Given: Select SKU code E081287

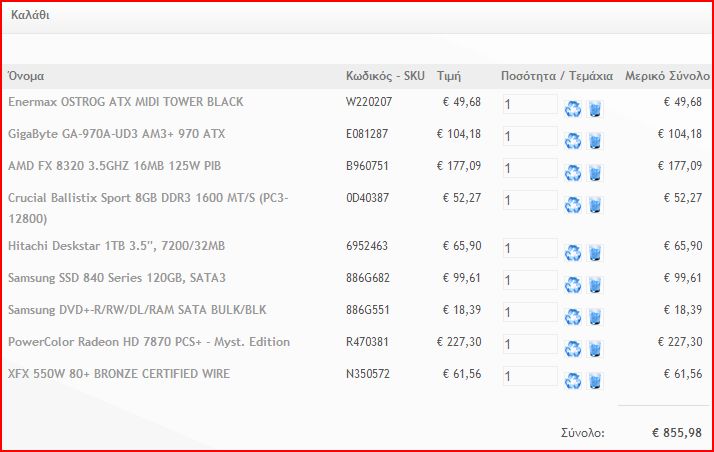Looking at the screenshot, I should point(367,134).
